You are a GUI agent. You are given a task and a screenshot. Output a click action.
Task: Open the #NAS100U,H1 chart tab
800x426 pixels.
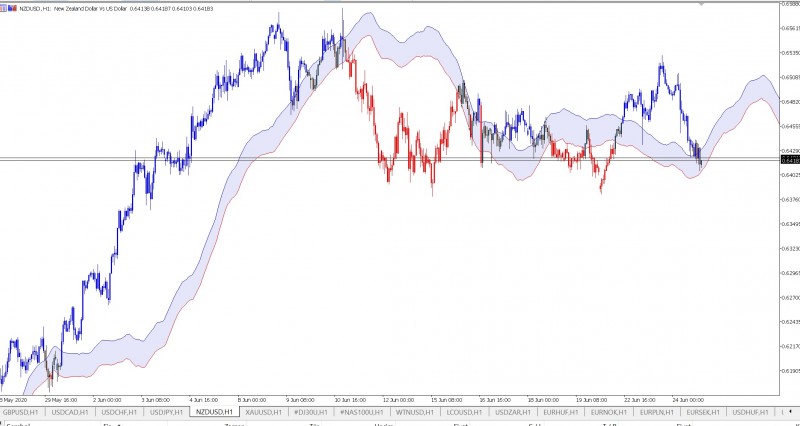(362, 412)
